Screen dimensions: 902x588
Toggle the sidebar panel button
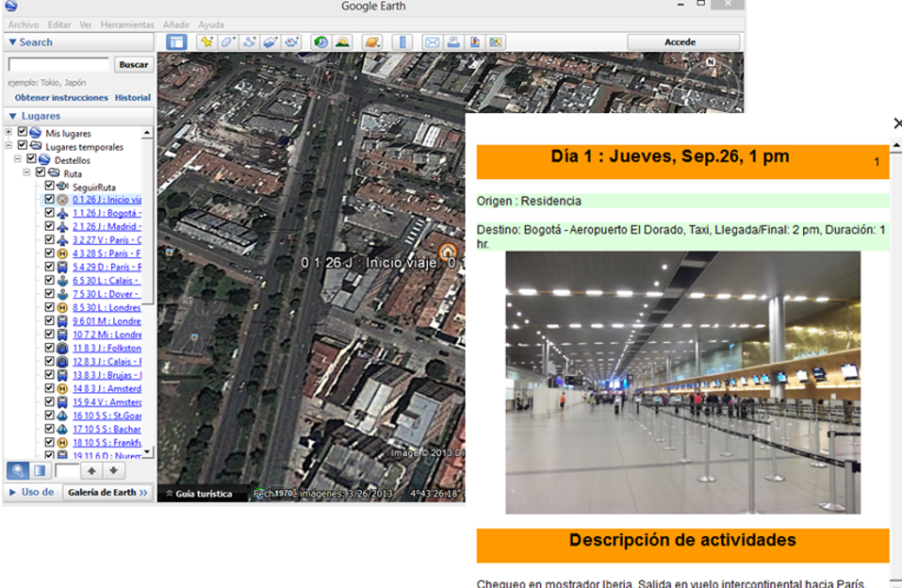tap(176, 42)
